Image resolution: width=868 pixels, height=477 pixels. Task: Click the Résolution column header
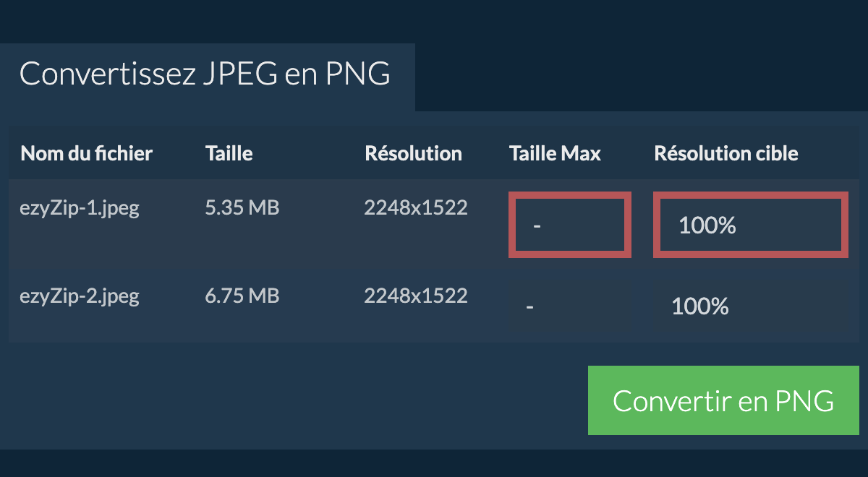(x=413, y=153)
